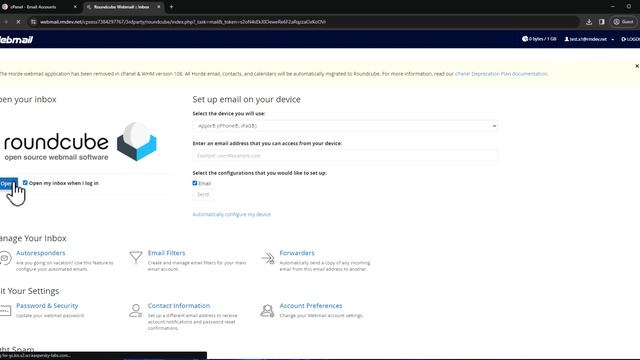Toggle Open my inbox when I log in
Image resolution: width=640 pixels, height=360 pixels.
point(25,183)
